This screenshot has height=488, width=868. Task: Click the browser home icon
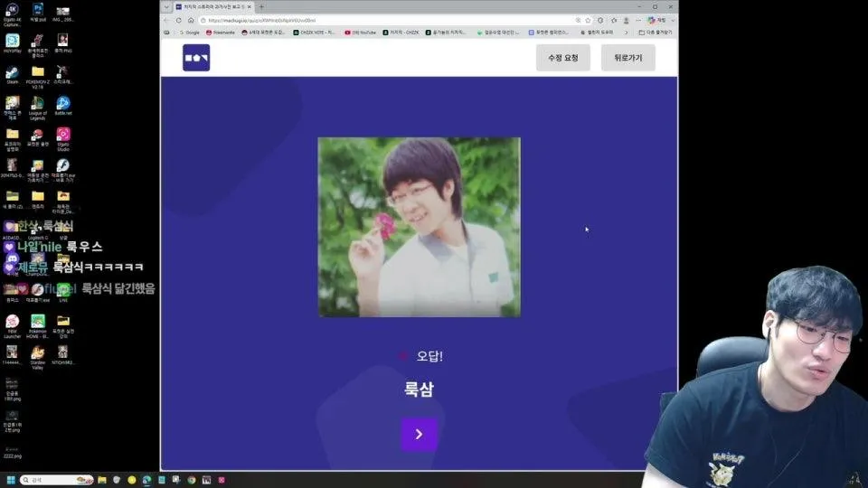click(191, 21)
